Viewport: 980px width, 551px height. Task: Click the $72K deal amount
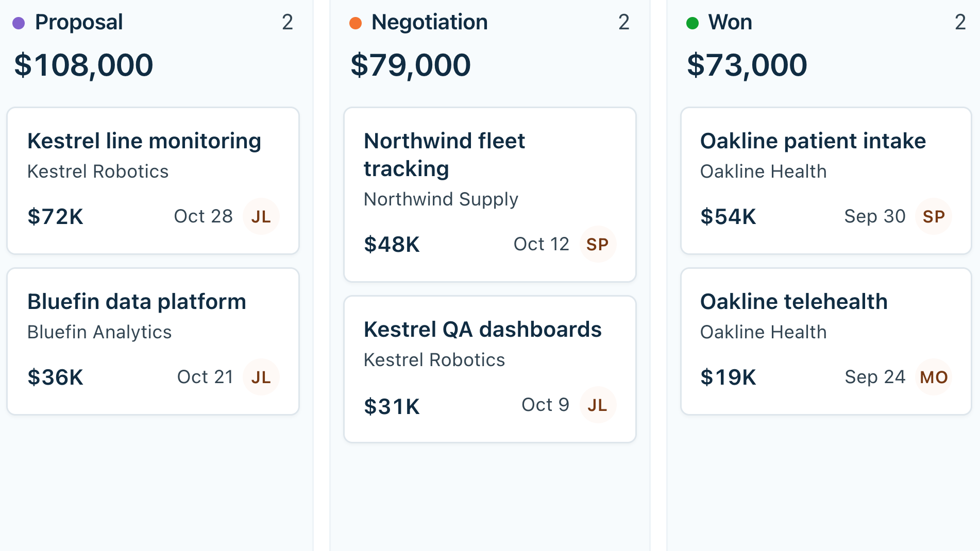point(56,217)
